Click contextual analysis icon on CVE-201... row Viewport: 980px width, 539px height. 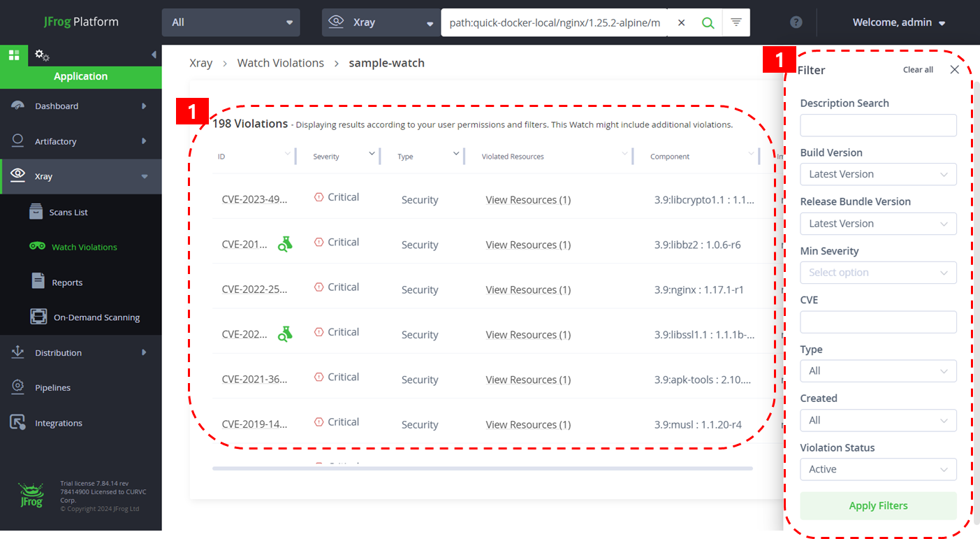pos(284,244)
